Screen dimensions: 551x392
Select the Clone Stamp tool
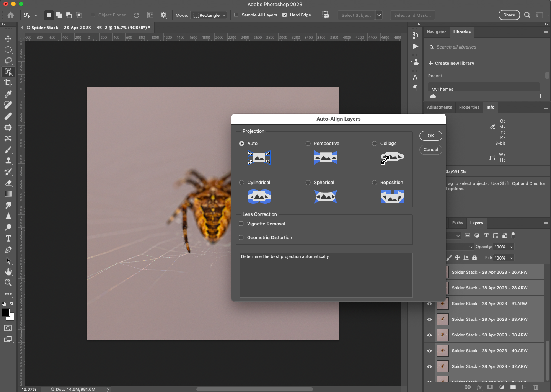point(8,161)
